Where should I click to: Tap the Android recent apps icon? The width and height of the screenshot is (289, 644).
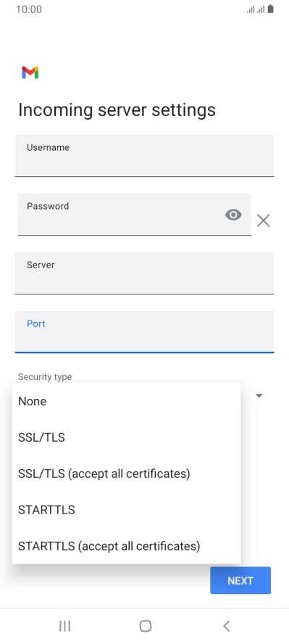click(64, 626)
